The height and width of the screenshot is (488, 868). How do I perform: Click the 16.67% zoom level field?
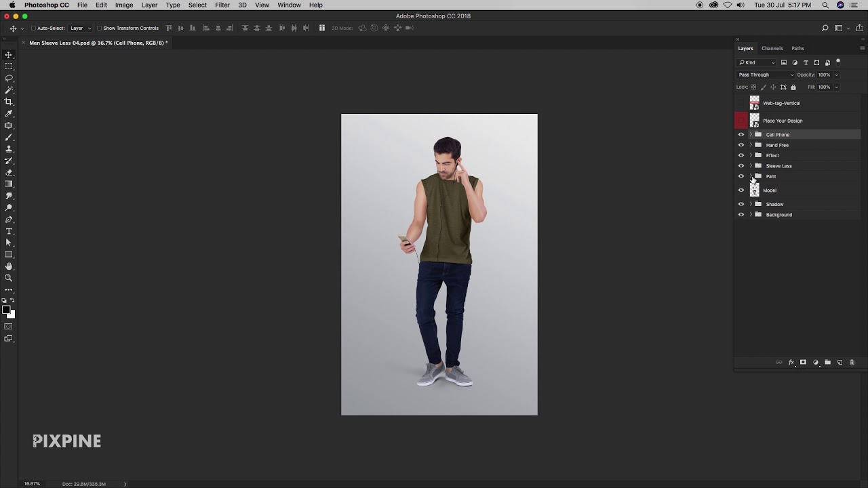(32, 484)
